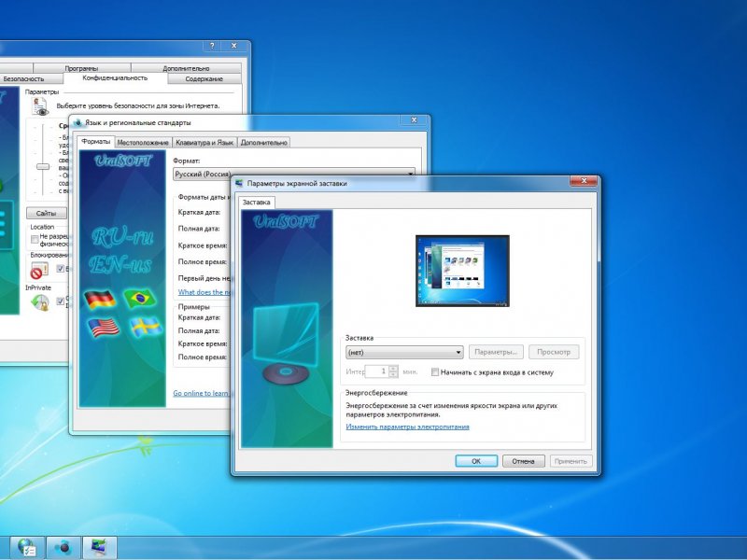Click the 'Примеры' group label

(193, 307)
